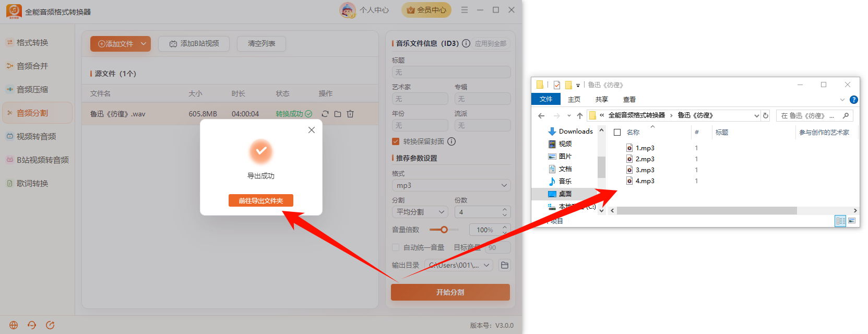Click 应用到全部 button
This screenshot has width=868, height=334.
click(x=491, y=43)
